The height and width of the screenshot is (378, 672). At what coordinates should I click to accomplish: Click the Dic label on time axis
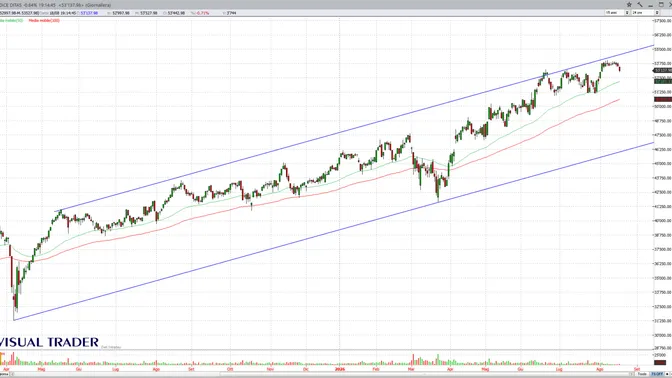[x=306, y=369]
